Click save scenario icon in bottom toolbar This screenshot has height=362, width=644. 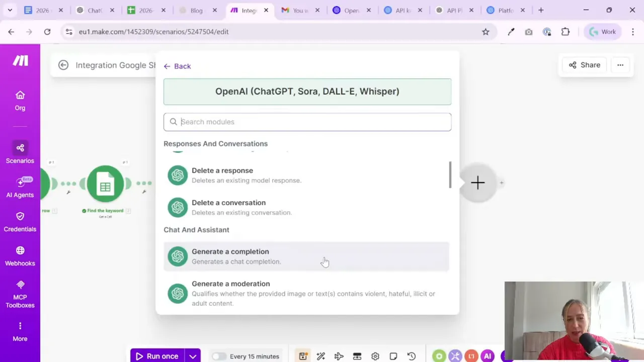tap(303, 356)
